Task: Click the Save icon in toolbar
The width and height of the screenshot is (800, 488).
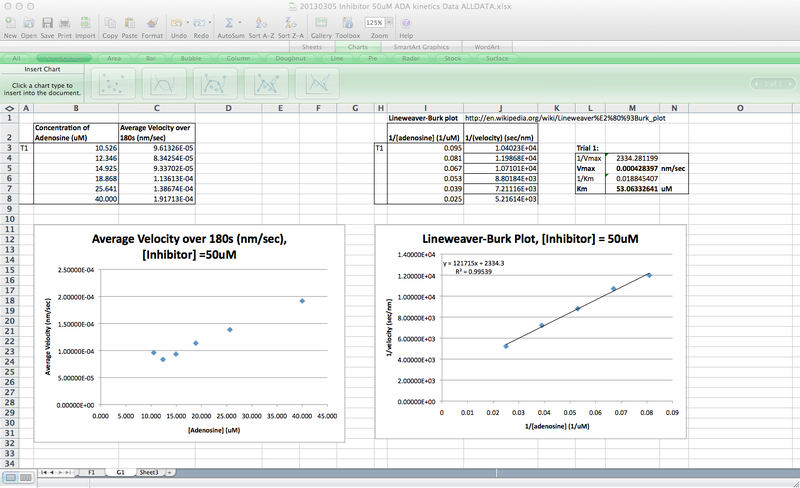Action: click(47, 21)
